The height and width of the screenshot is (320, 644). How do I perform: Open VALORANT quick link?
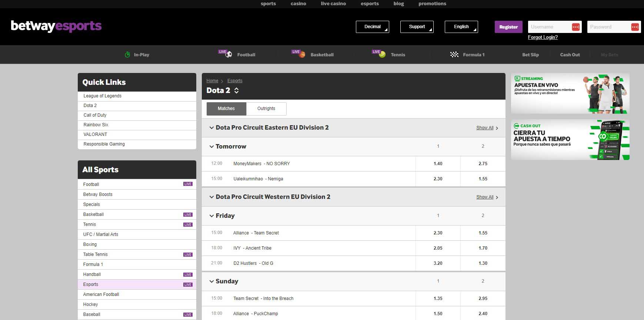click(137, 134)
